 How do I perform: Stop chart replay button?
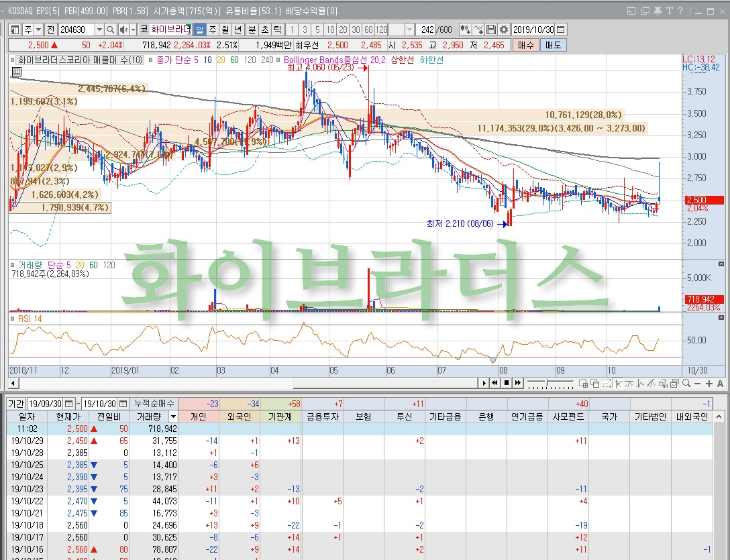tap(506, 383)
